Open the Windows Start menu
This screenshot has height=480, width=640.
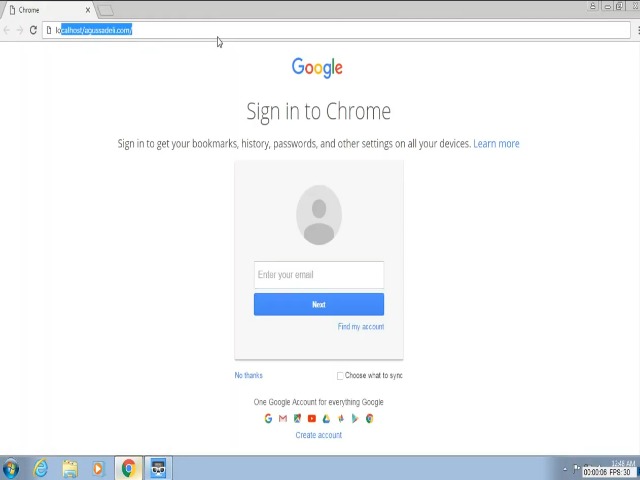coord(11,468)
